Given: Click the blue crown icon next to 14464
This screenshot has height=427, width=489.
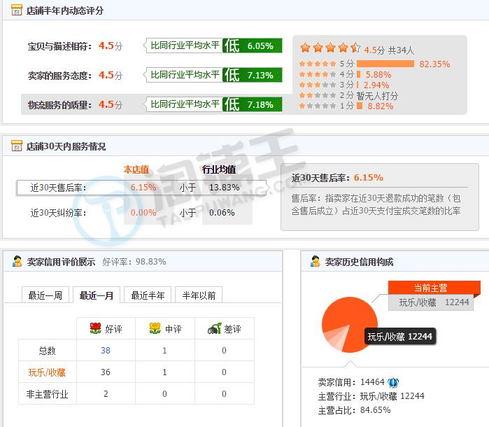Looking at the screenshot, I should click(x=393, y=382).
